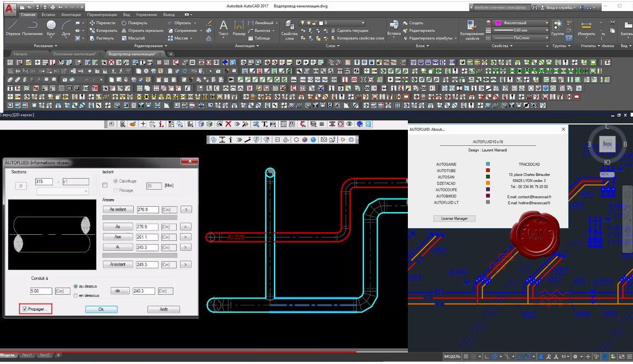Screen dimensions: 633x364
Task: Select the Flocage radio button
Action: 116,190
